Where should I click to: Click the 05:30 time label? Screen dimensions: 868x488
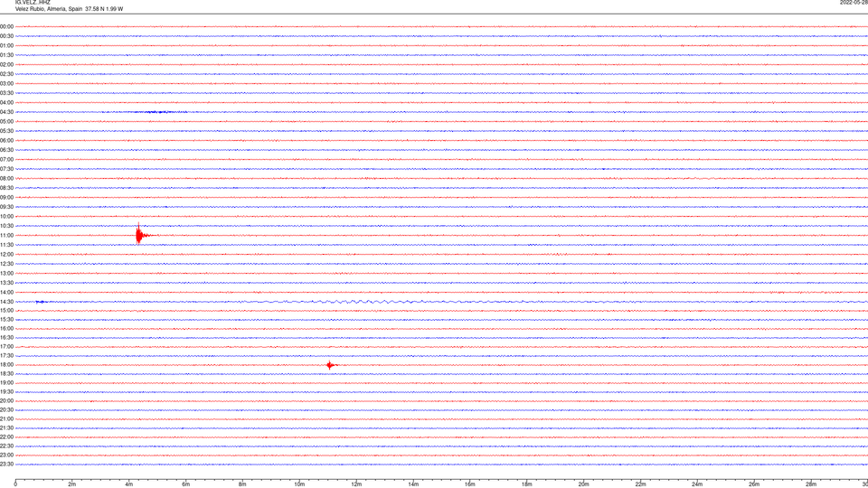point(6,131)
